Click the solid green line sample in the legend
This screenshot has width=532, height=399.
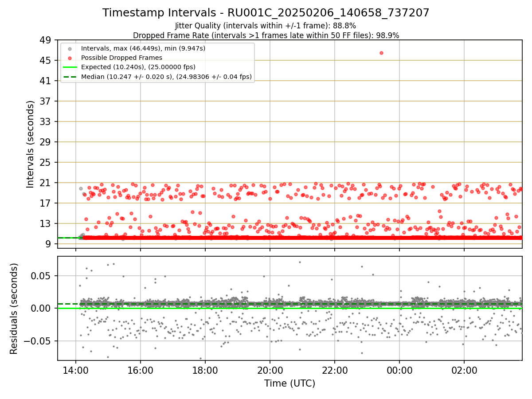(70, 67)
